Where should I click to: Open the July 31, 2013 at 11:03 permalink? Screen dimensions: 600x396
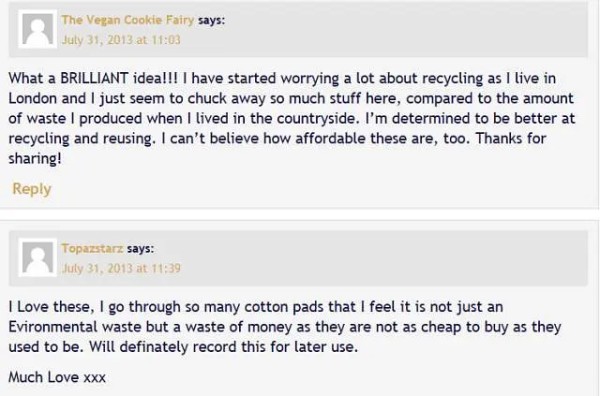coord(121,40)
